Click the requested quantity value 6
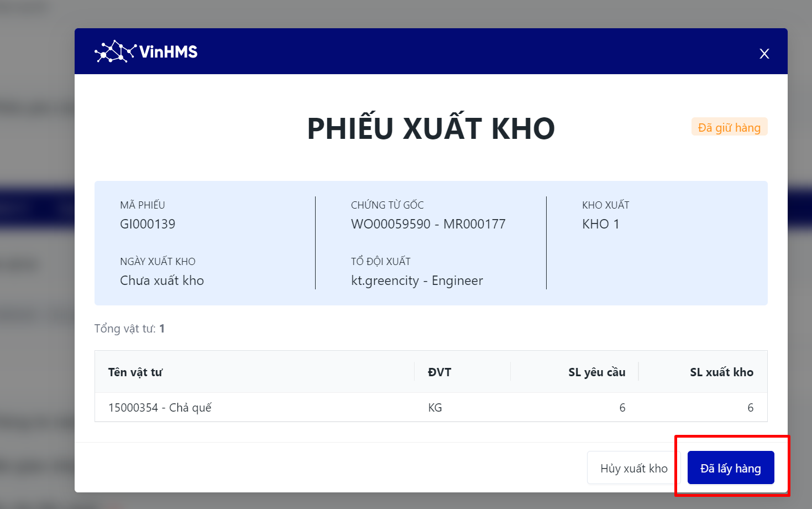Viewport: 812px width, 509px height. pyautogui.click(x=622, y=408)
